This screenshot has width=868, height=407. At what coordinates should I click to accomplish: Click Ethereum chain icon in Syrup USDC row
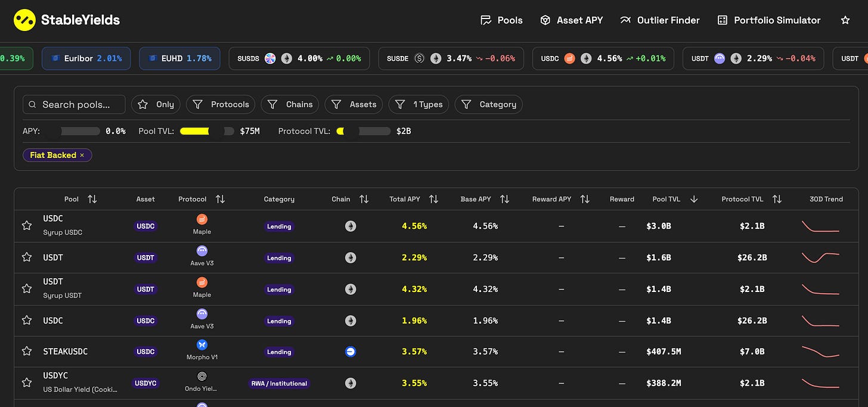[x=351, y=226]
